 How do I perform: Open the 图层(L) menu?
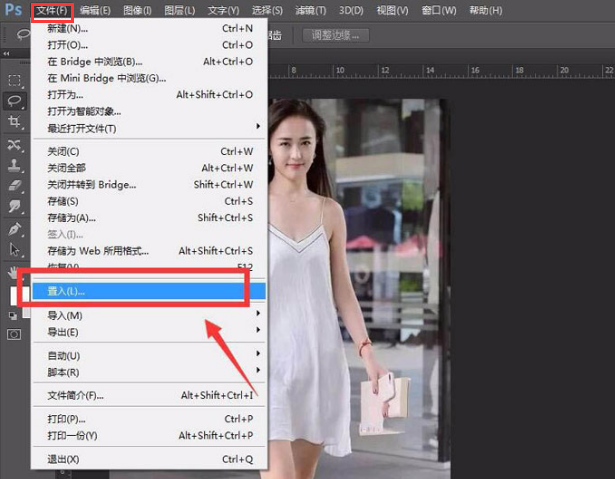(x=180, y=10)
